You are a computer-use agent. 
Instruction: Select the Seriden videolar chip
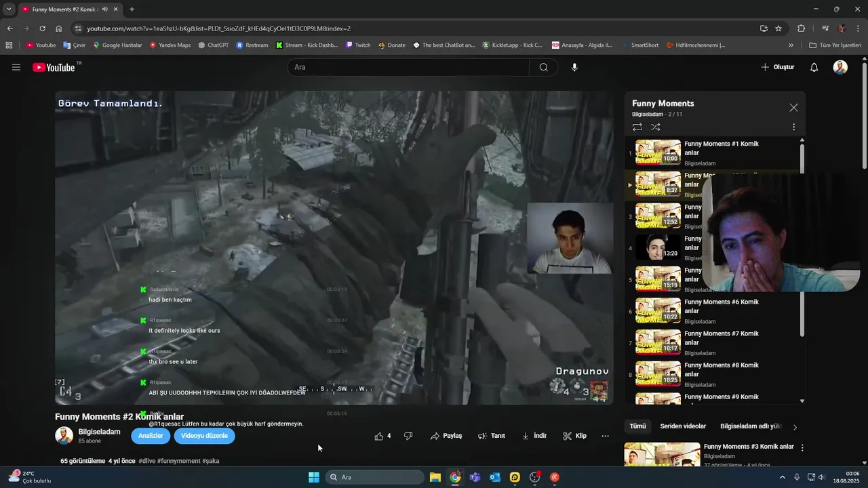[683, 426]
